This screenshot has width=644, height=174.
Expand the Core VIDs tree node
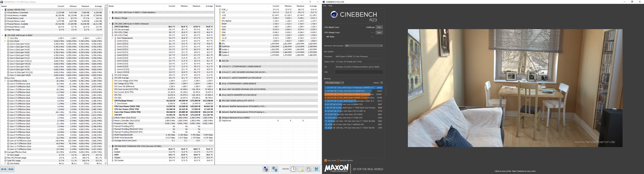(5, 38)
